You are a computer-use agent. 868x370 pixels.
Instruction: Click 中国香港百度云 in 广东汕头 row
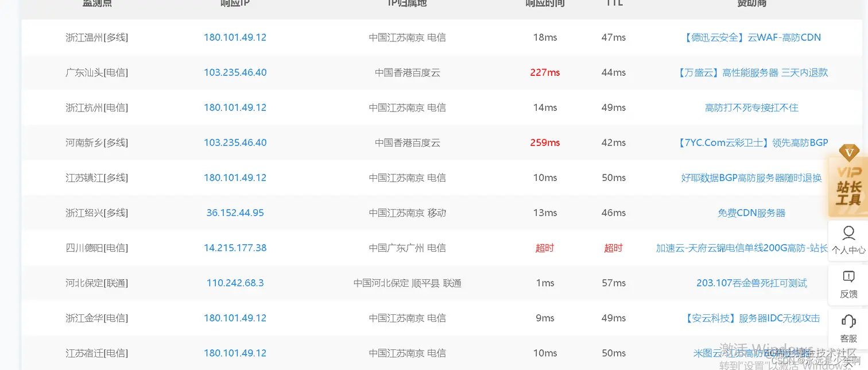click(x=408, y=72)
